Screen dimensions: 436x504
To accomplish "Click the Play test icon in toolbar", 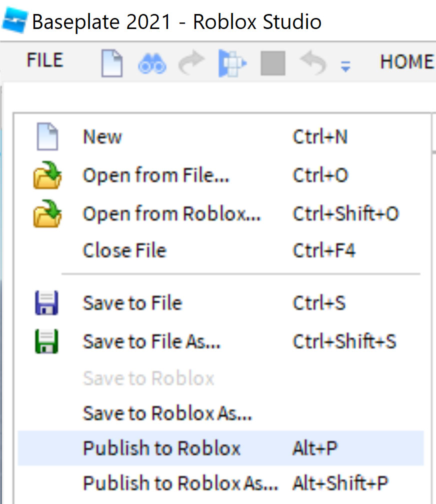I will click(232, 63).
